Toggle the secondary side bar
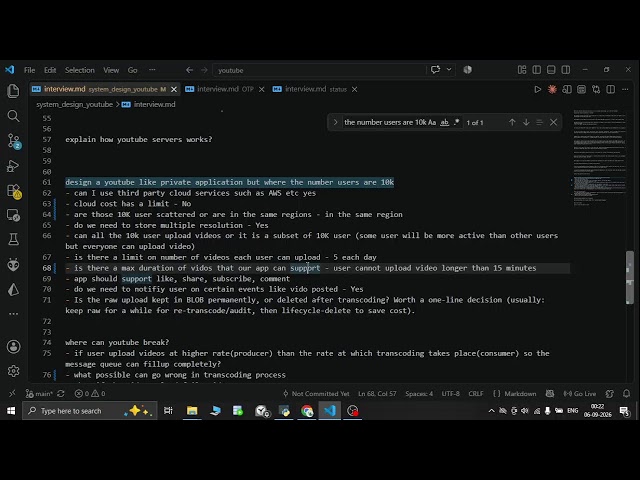 point(566,70)
